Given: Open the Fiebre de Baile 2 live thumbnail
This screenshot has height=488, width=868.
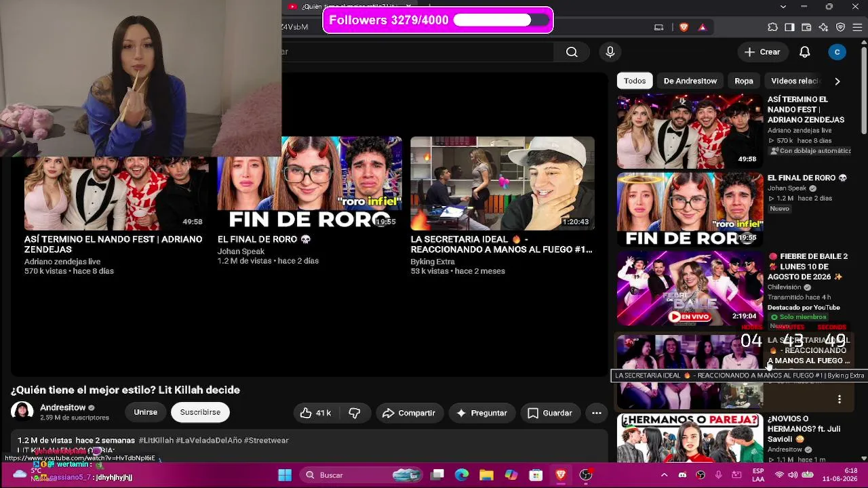Looking at the screenshot, I should pos(690,289).
